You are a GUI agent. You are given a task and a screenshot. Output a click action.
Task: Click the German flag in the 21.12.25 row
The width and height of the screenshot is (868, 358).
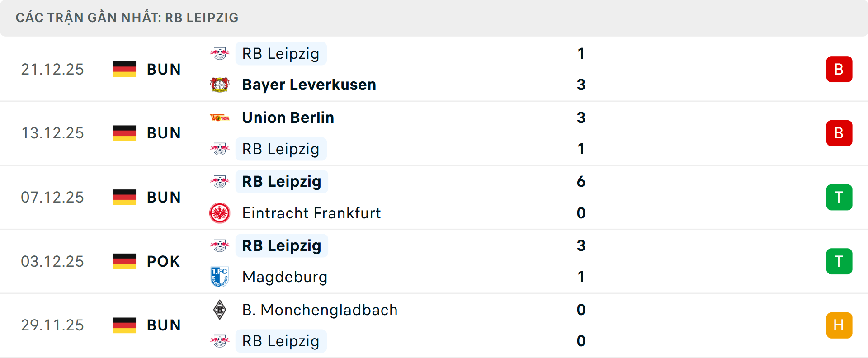[x=124, y=69]
